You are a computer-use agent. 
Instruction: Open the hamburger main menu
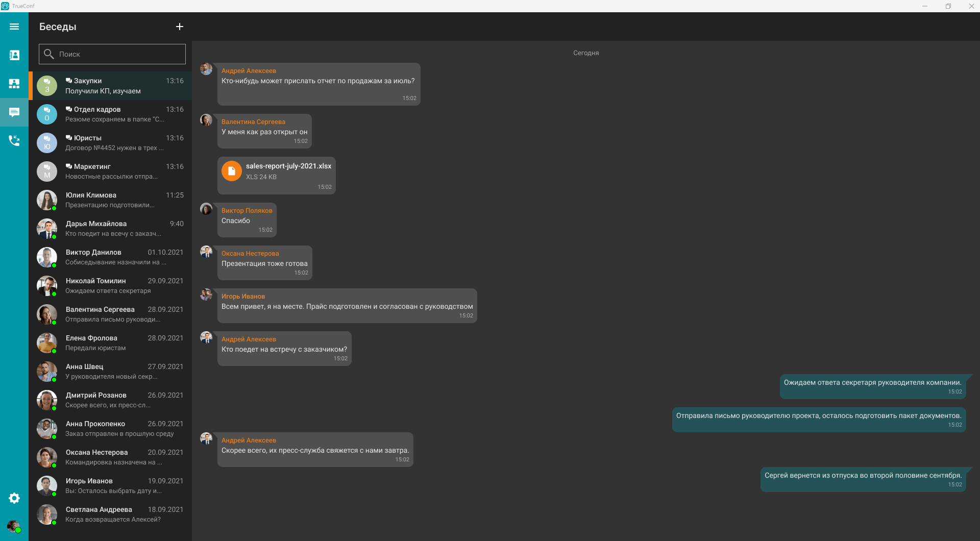pyautogui.click(x=14, y=27)
